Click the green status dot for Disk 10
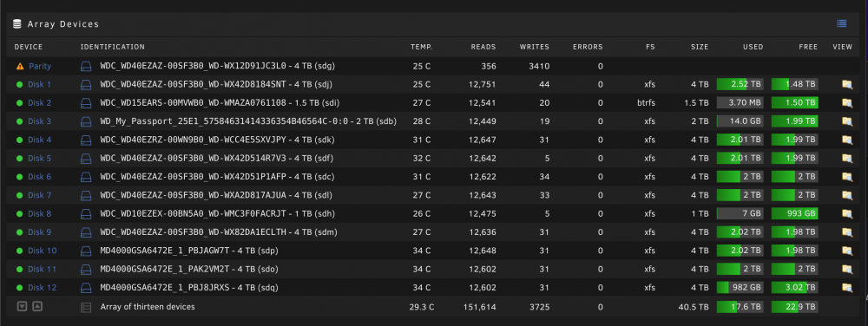The height and width of the screenshot is (326, 868). tap(20, 251)
